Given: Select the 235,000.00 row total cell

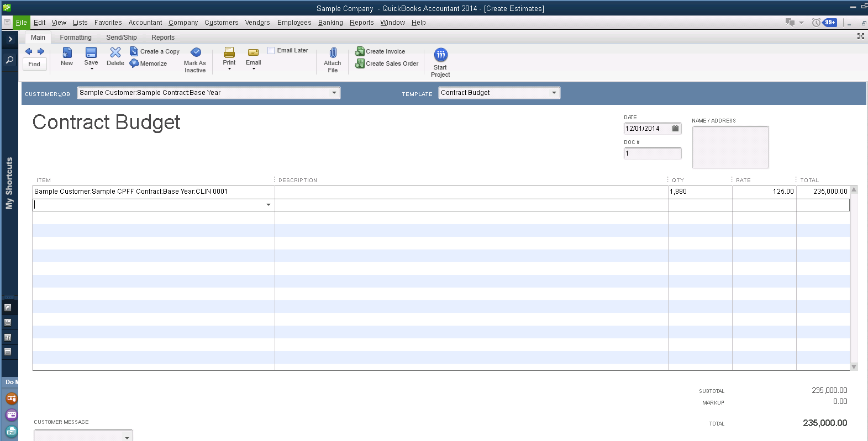Looking at the screenshot, I should [x=823, y=192].
